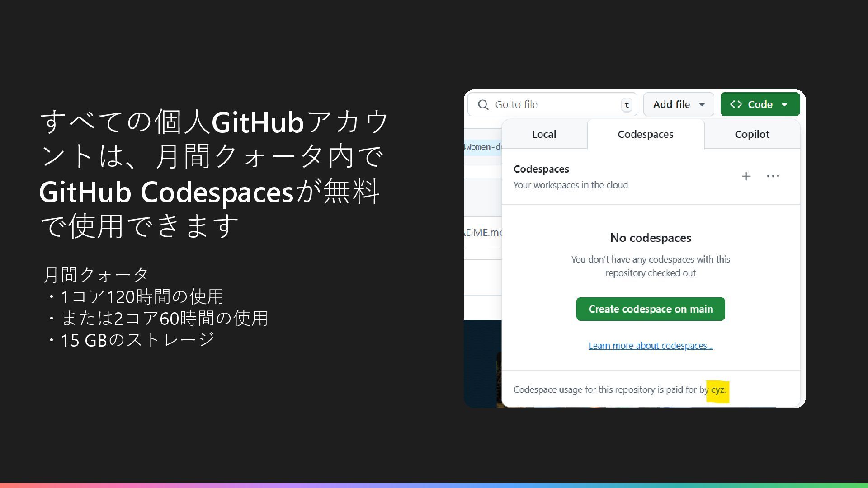
Task: Click 'You don't have any codespaces' message
Action: [x=651, y=266]
